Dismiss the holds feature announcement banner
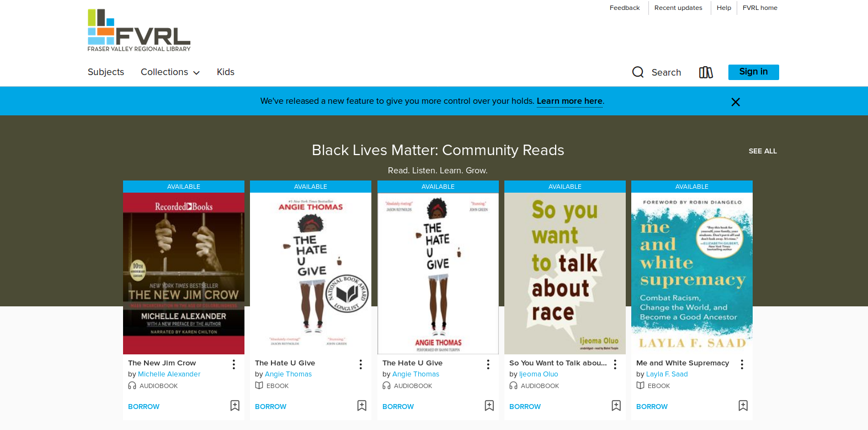The image size is (868, 430). click(x=736, y=102)
